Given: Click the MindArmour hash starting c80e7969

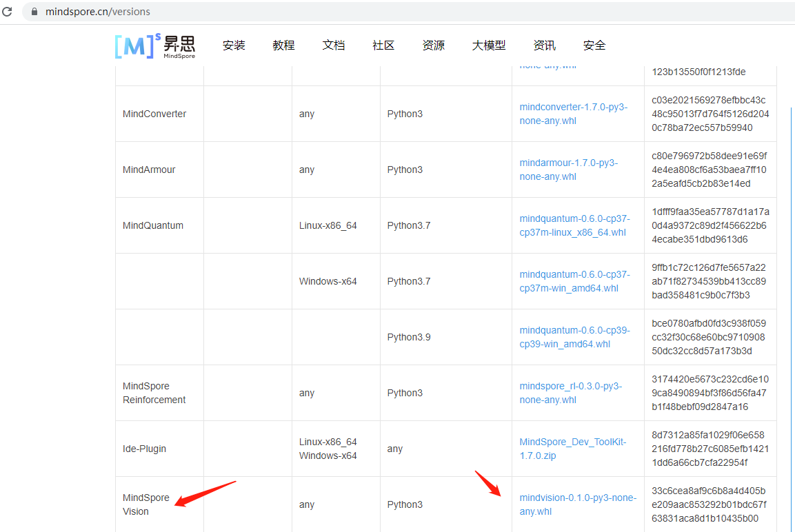Looking at the screenshot, I should 709,170.
